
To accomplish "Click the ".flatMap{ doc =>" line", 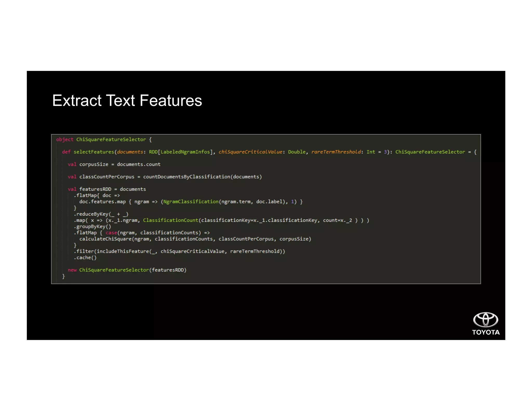I will click(x=97, y=195).
